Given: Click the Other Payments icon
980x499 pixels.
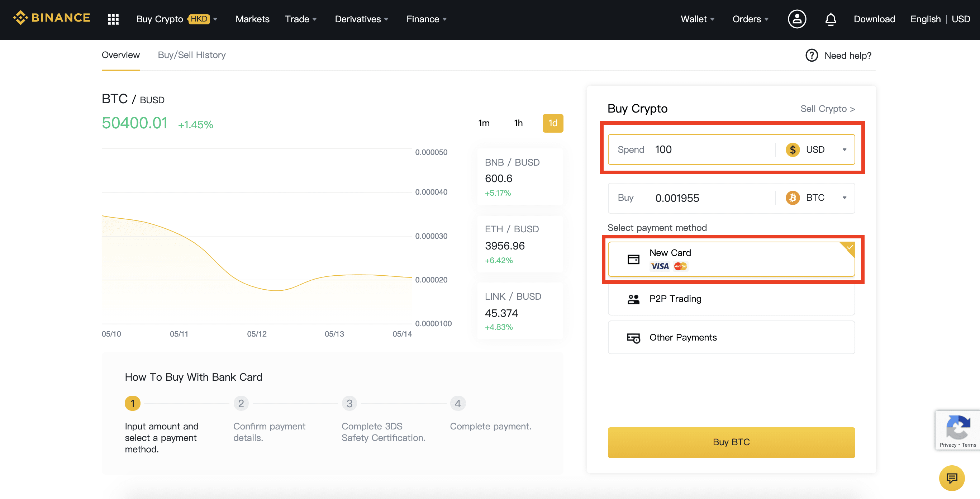Looking at the screenshot, I should [x=633, y=338].
